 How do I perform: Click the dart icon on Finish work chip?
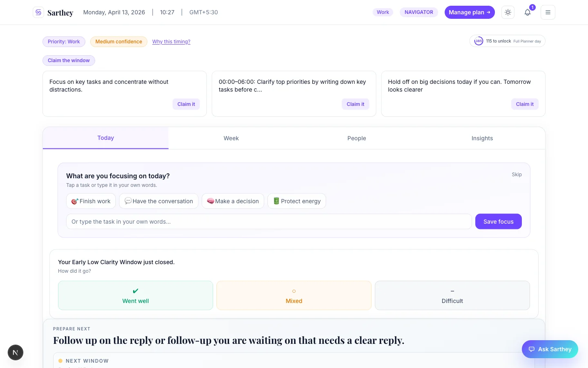coord(74,201)
